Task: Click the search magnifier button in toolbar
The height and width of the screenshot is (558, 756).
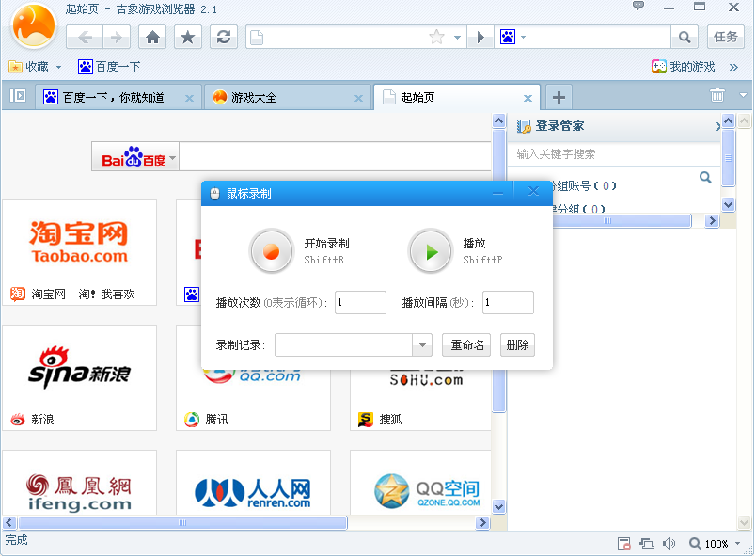Action: point(685,37)
